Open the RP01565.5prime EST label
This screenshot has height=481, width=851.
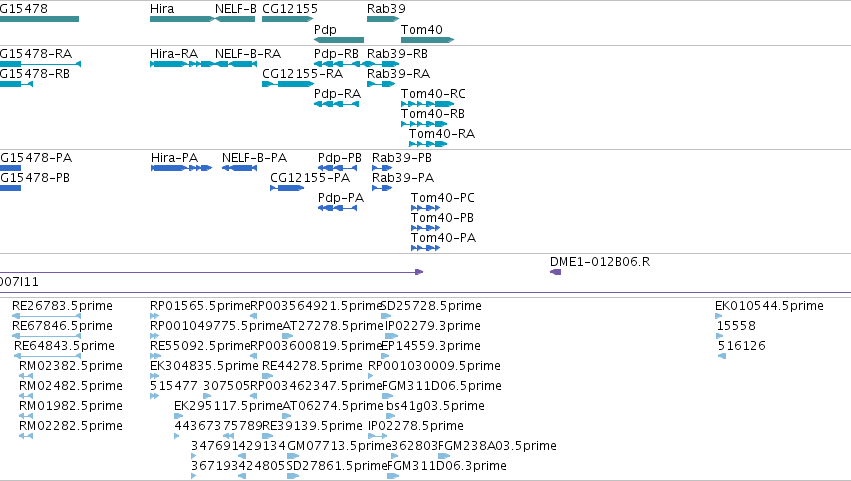pyautogui.click(x=200, y=306)
